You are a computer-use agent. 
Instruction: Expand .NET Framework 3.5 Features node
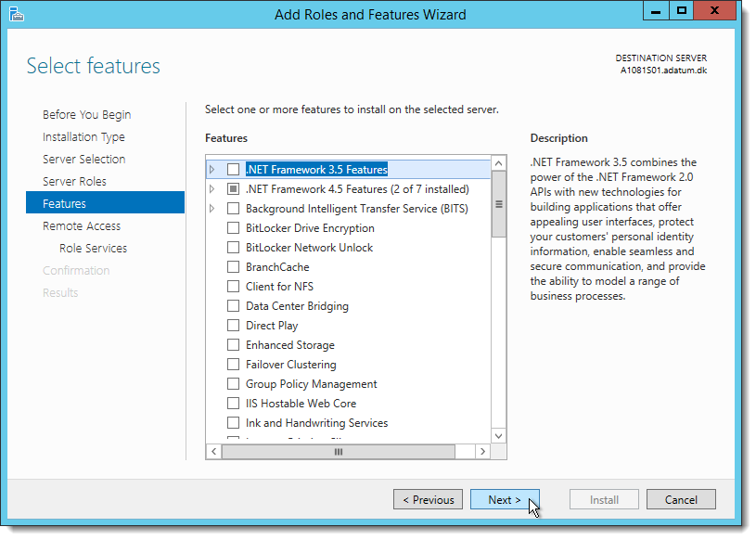click(x=211, y=170)
